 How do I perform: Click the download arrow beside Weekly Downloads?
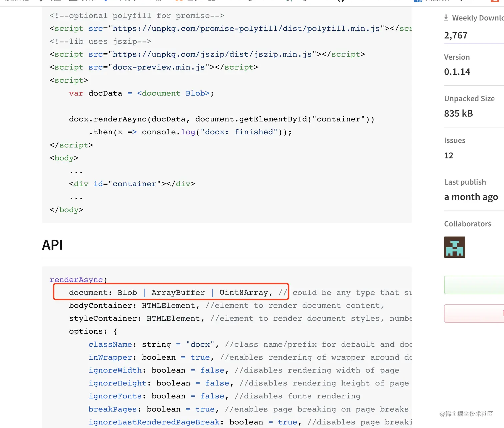coord(446,18)
